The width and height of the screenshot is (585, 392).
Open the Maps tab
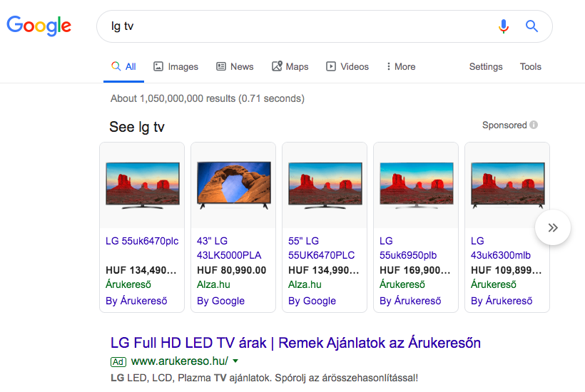(290, 67)
